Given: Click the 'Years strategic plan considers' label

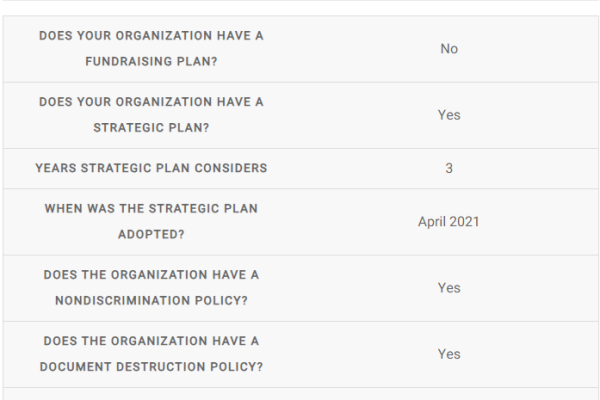Looking at the screenshot, I should point(151,168).
